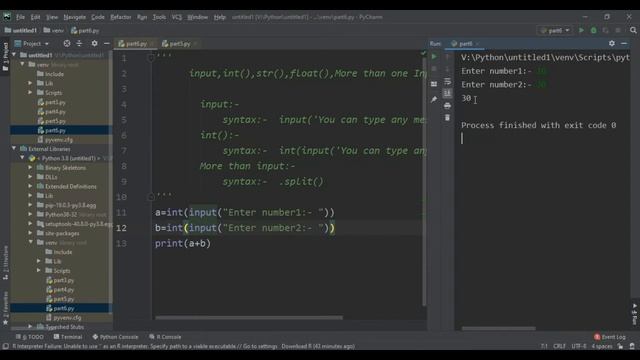Click the PyCharm logo in the title bar
This screenshot has width=640, height=360.
click(x=7, y=17)
